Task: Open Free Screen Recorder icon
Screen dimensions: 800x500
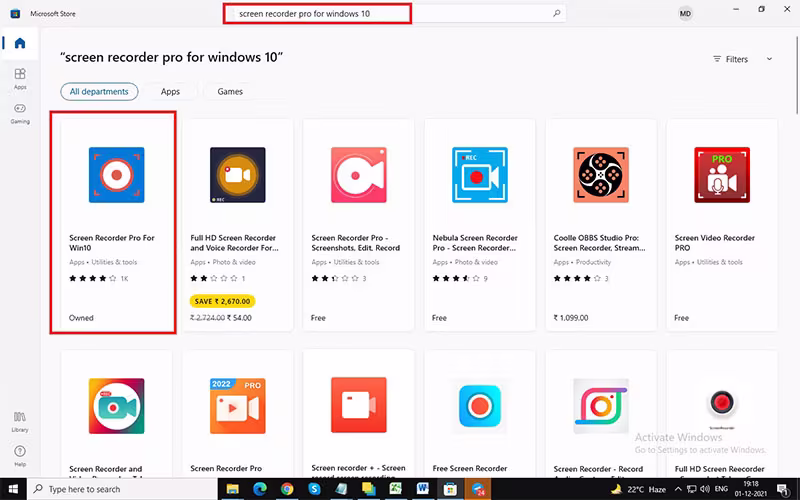Action: (480, 406)
